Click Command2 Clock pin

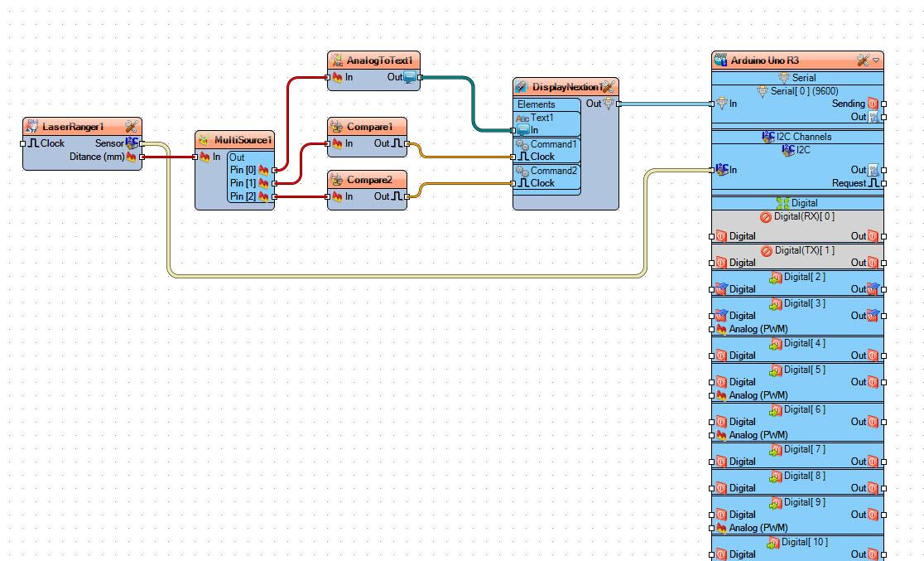tap(524, 183)
